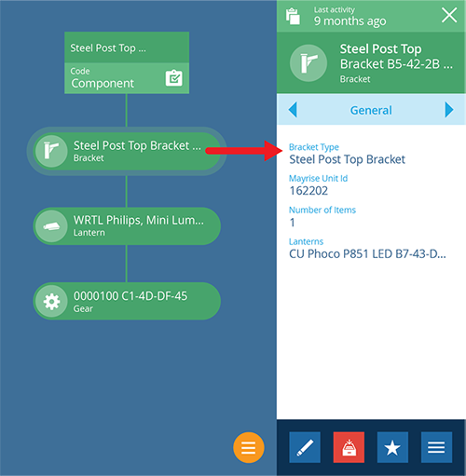
Task: Go to previous section with left arrow
Action: tap(293, 110)
